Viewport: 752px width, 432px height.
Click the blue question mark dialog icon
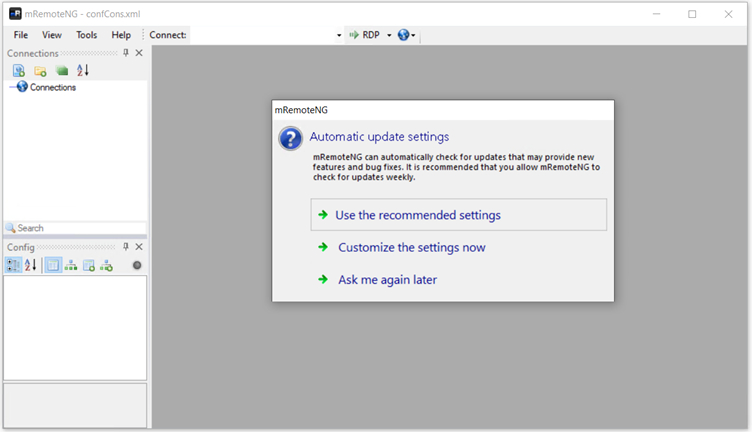[290, 139]
